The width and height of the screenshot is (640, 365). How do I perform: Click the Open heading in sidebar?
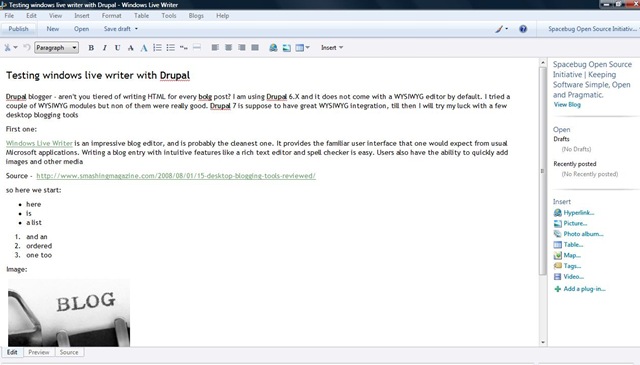pyautogui.click(x=561, y=129)
